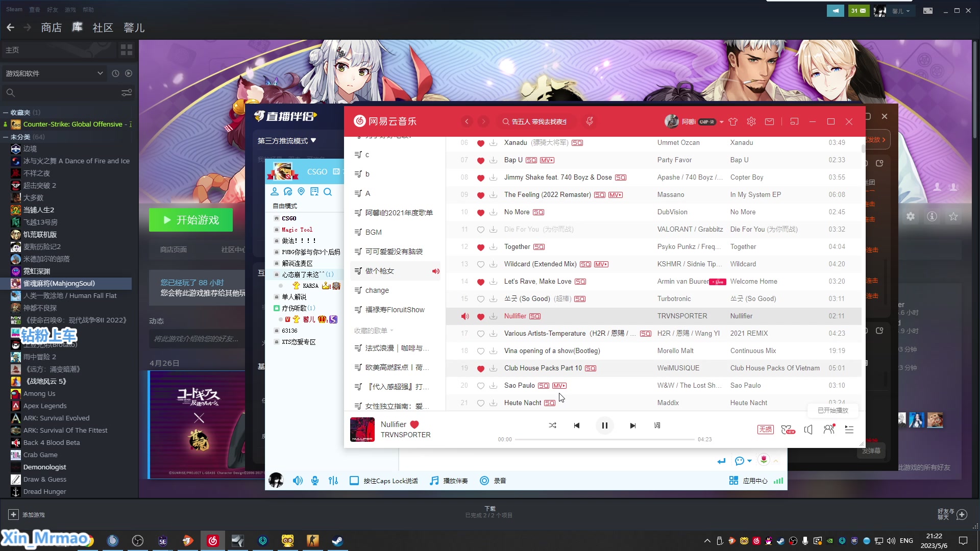Like the song Vina opening of a show
This screenshot has height=551, width=980.
click(480, 351)
